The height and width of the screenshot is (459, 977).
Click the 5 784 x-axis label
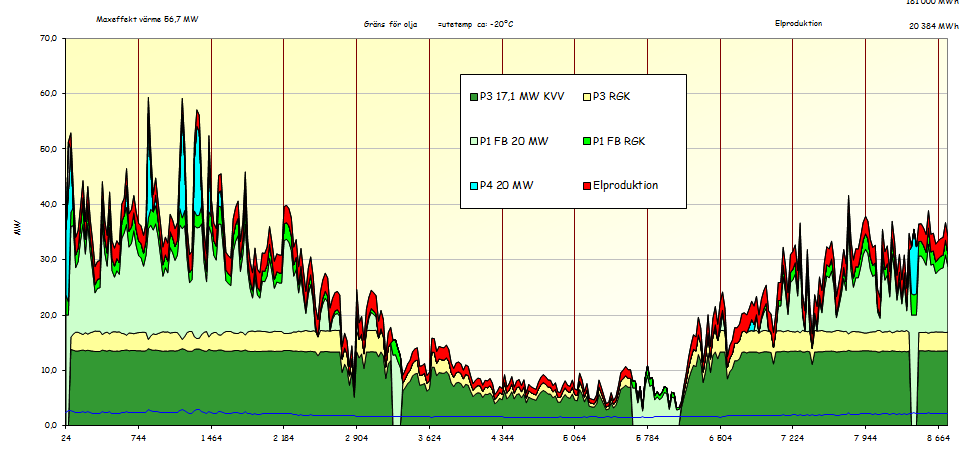647,438
